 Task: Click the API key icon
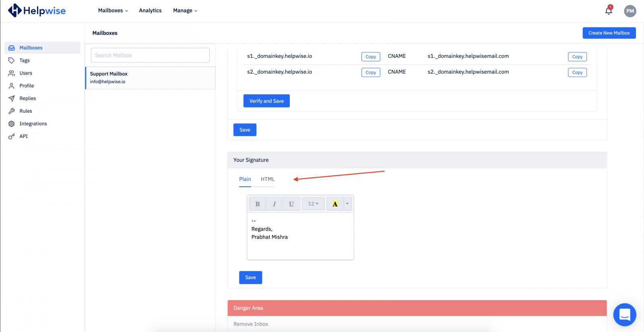pyautogui.click(x=12, y=136)
